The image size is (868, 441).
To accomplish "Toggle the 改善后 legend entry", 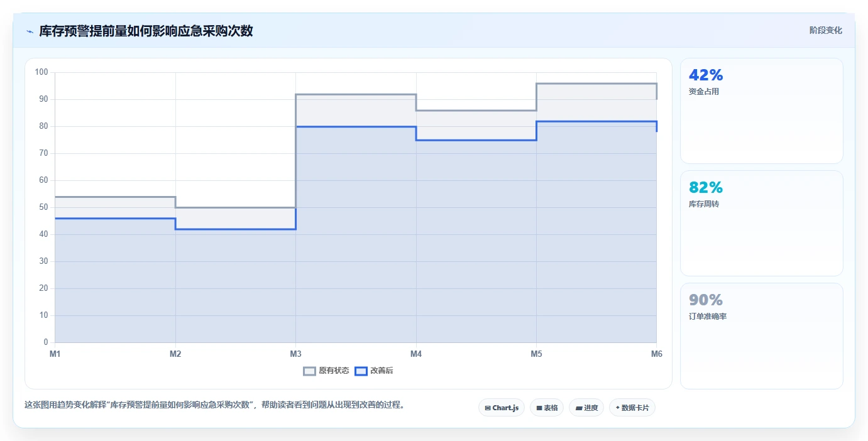I will click(x=374, y=371).
